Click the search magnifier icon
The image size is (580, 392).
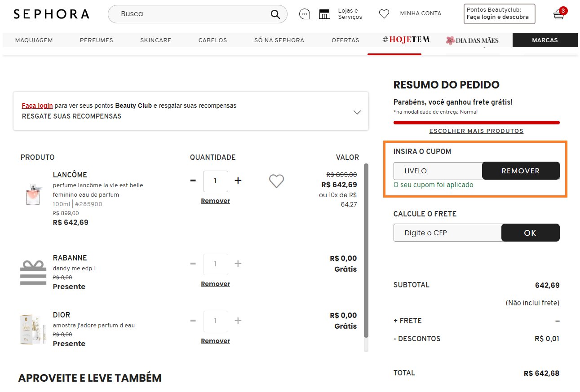tap(275, 14)
